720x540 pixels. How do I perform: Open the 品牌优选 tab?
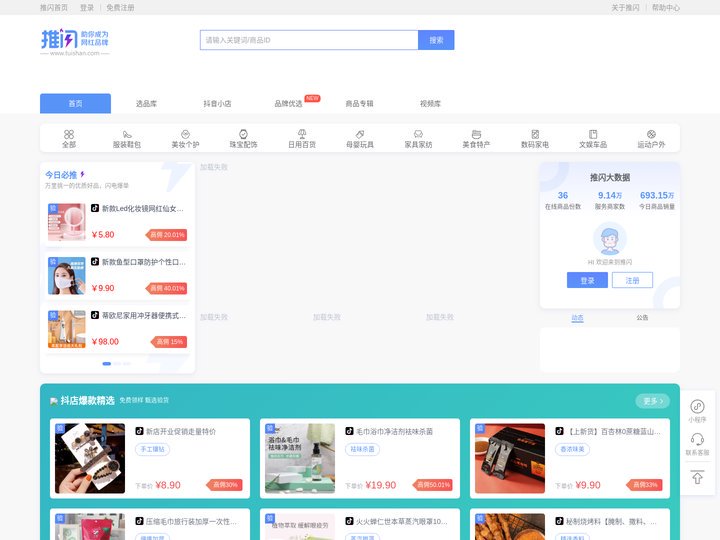(288, 104)
